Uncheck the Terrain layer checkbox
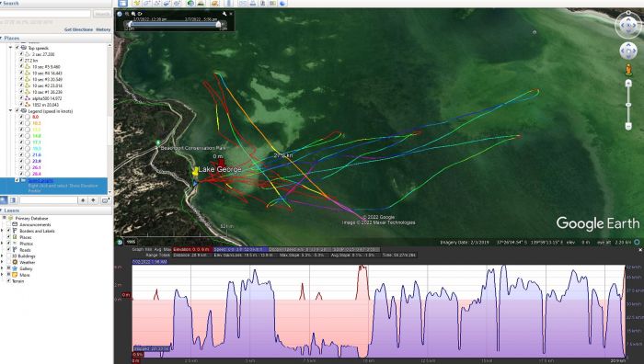The image size is (644, 364). pyautogui.click(x=8, y=281)
